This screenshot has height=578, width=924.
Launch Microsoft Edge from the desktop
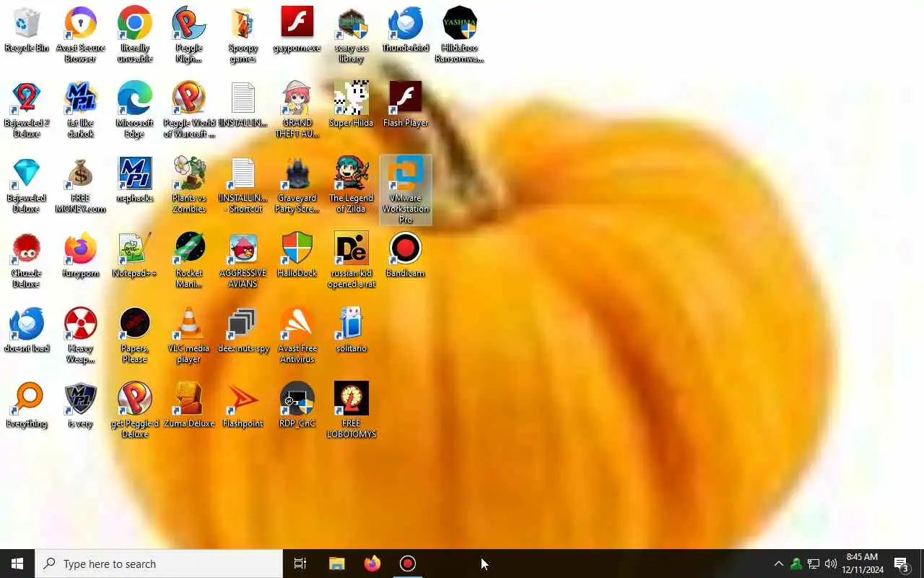click(x=134, y=110)
